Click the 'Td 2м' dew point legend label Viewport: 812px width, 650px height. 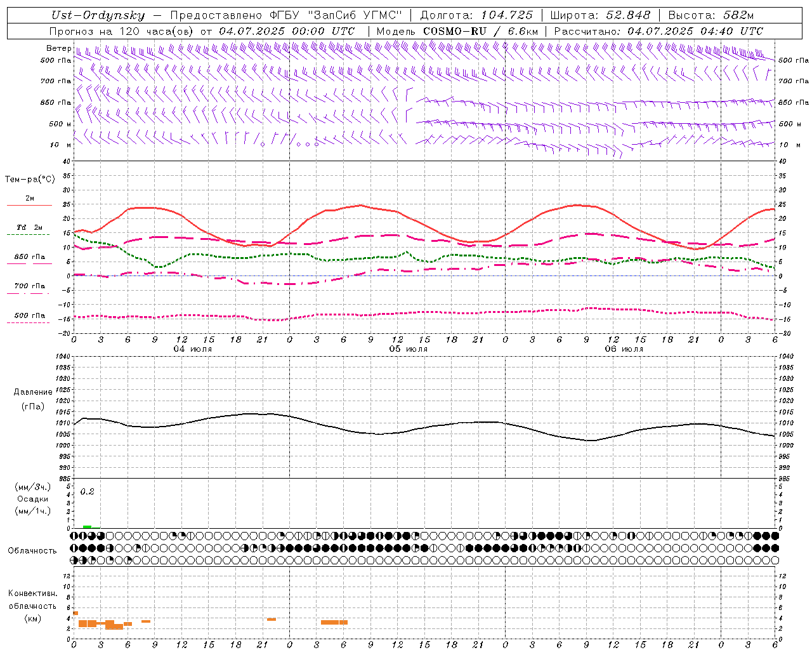[x=29, y=227]
